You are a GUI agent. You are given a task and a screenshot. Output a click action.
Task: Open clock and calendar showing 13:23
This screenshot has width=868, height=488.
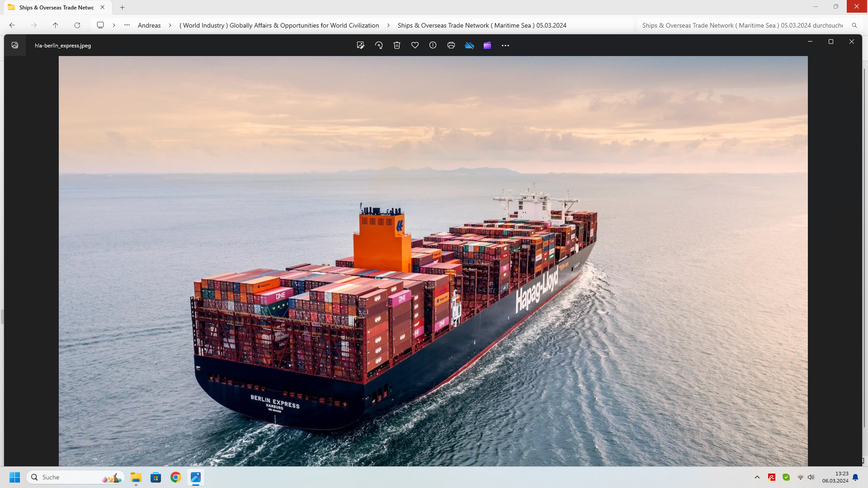835,477
